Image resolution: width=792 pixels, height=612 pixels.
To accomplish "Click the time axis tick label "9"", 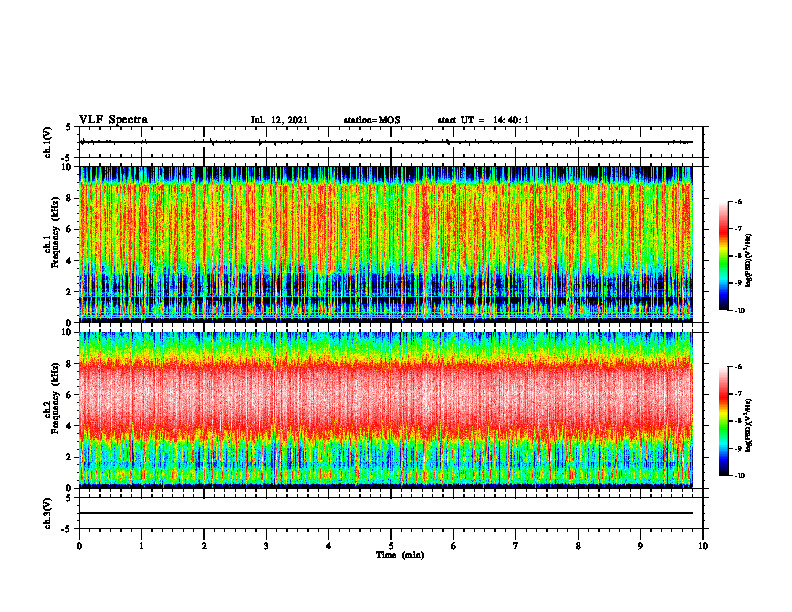I will click(640, 546).
